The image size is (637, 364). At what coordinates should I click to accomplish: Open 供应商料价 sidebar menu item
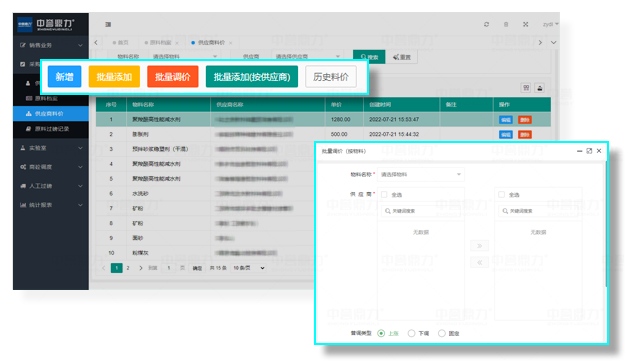pos(51,114)
